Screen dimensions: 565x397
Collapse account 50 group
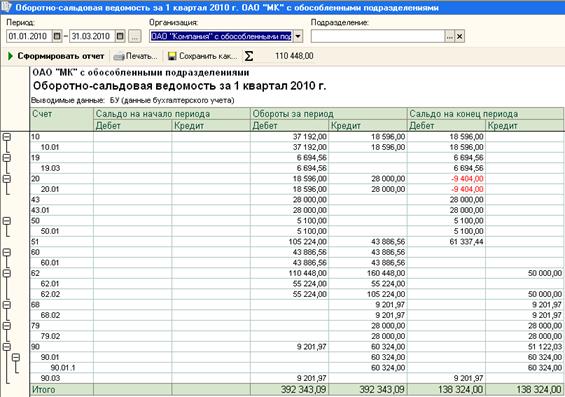(7, 220)
